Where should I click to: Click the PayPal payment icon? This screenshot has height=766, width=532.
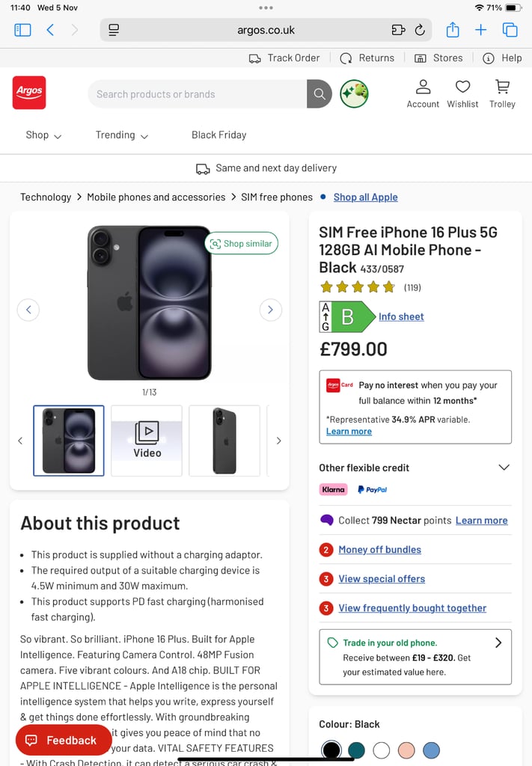tap(373, 488)
